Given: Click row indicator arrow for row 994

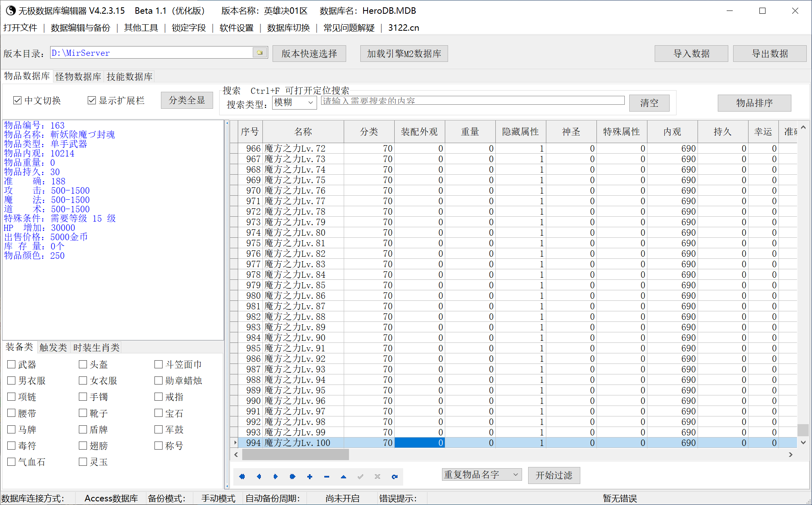Looking at the screenshot, I should pos(235,443).
